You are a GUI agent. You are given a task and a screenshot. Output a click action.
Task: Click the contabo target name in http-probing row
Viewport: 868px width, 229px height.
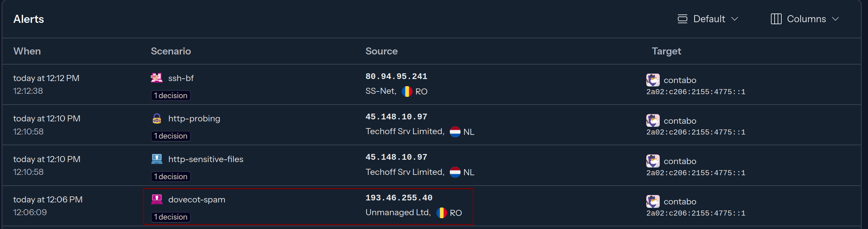(x=680, y=121)
